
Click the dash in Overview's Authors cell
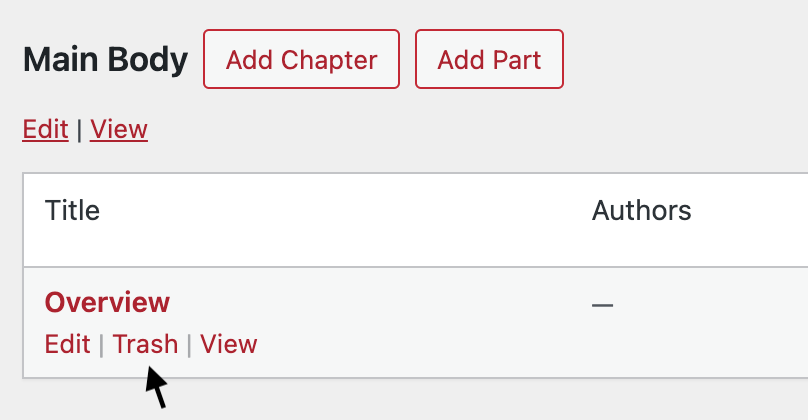click(x=602, y=304)
